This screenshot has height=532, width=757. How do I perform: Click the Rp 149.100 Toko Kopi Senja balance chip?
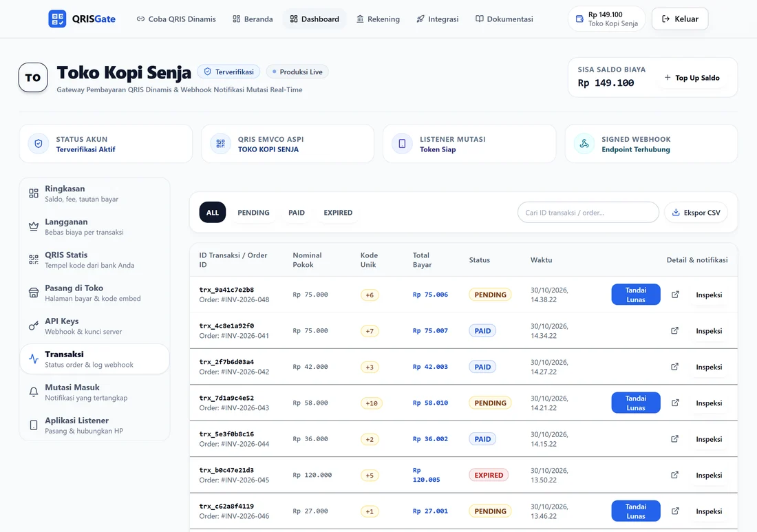tap(606, 19)
